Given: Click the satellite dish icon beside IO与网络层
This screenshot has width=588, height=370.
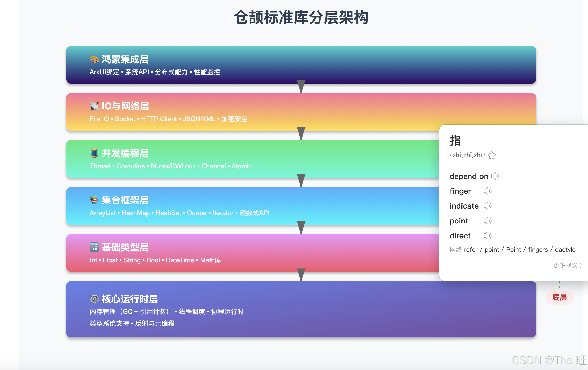Looking at the screenshot, I should tap(94, 106).
